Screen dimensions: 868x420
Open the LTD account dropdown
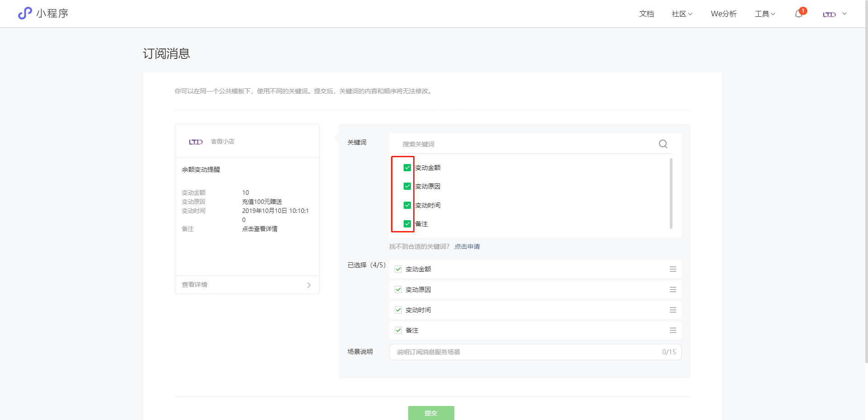835,14
